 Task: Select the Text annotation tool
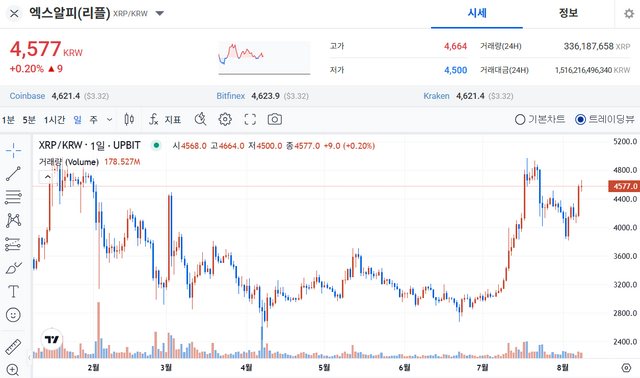pos(13,291)
